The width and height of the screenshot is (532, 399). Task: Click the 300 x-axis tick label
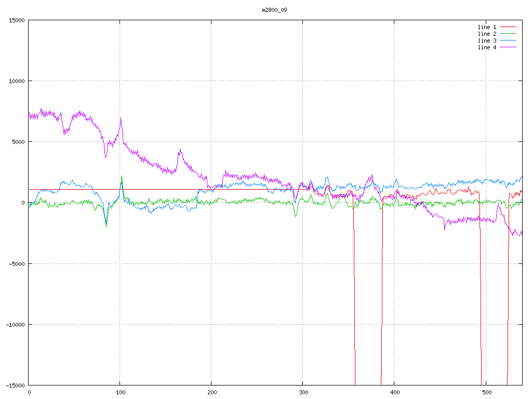[303, 393]
